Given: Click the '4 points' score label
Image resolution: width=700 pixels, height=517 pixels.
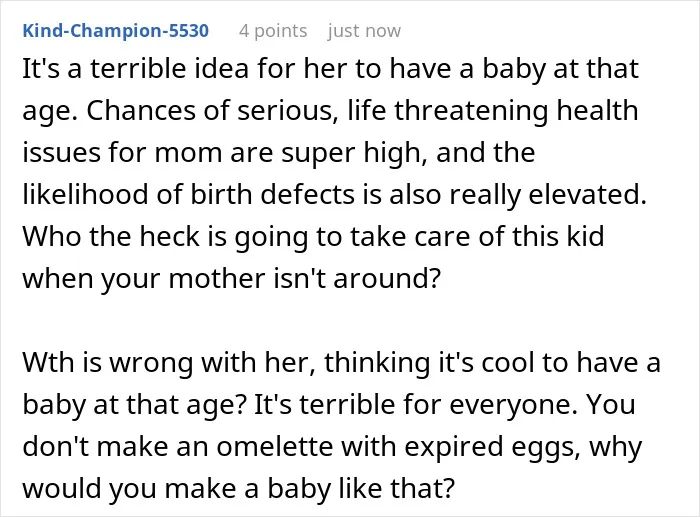Looking at the screenshot, I should coord(273,31).
